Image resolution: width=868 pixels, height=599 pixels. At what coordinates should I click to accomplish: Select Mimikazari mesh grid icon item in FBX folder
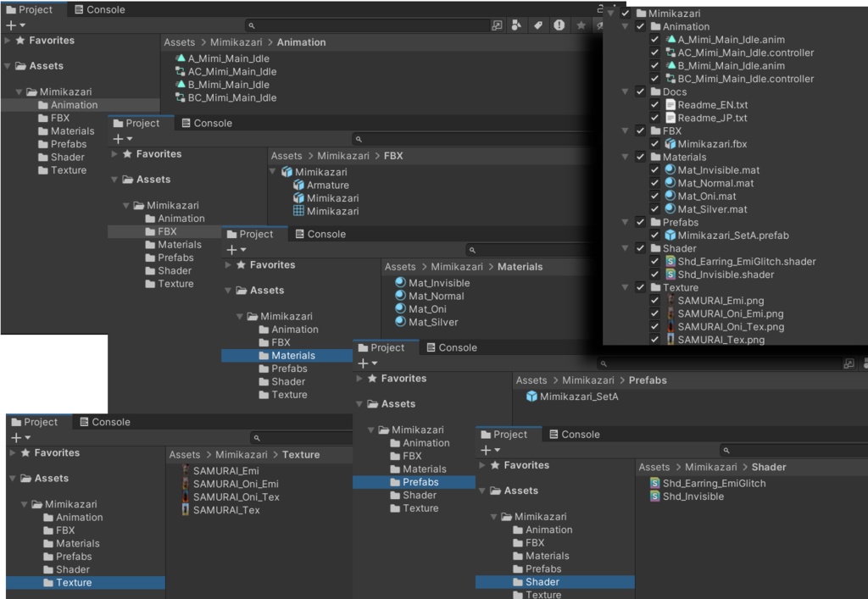[326, 211]
